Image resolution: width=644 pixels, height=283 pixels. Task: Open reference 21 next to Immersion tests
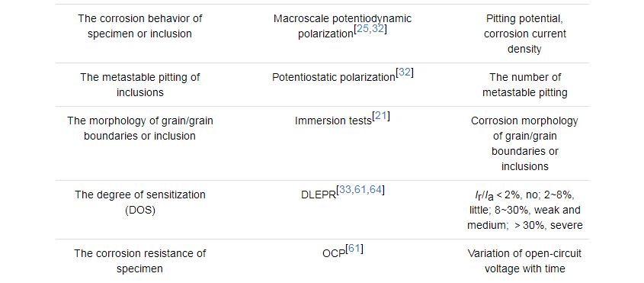(x=381, y=117)
